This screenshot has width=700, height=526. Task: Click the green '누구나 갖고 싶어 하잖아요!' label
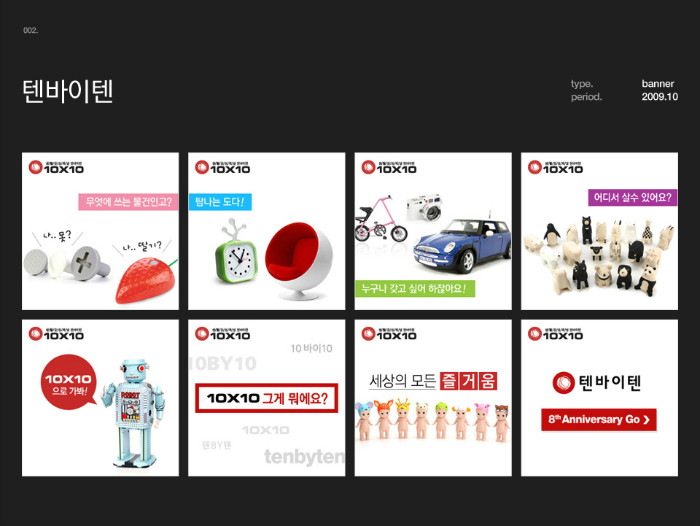415,288
